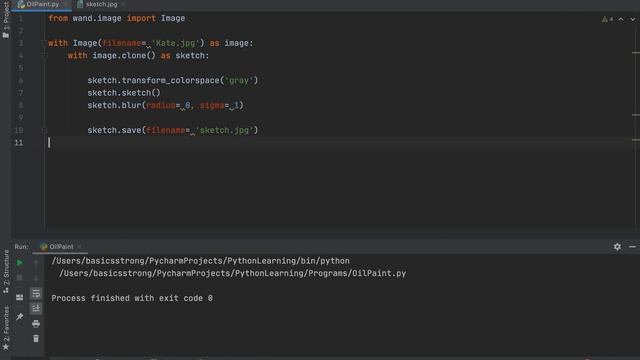Click the line 11 gutter number

coord(19,142)
